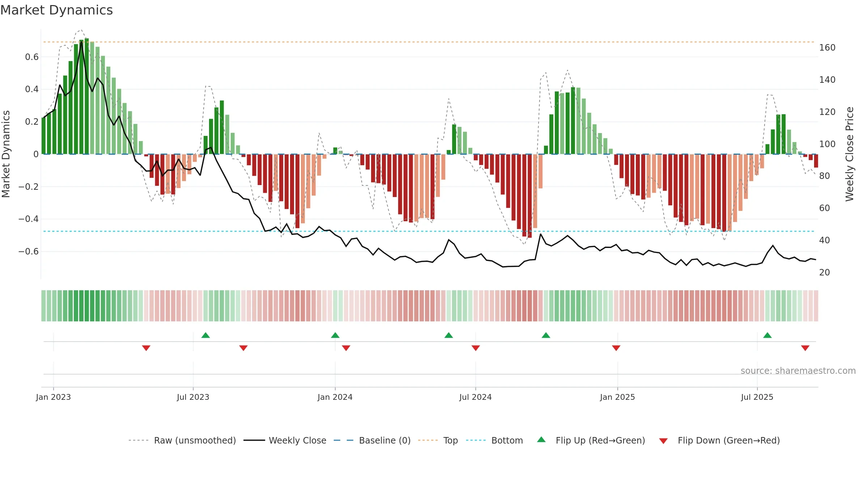This screenshot has height=488, width=868.
Task: Click the flip-down marker in late summer 2023
Action: [x=243, y=348]
